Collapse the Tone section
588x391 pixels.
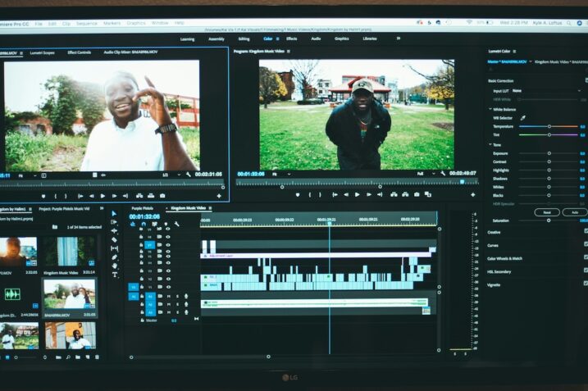coord(490,144)
